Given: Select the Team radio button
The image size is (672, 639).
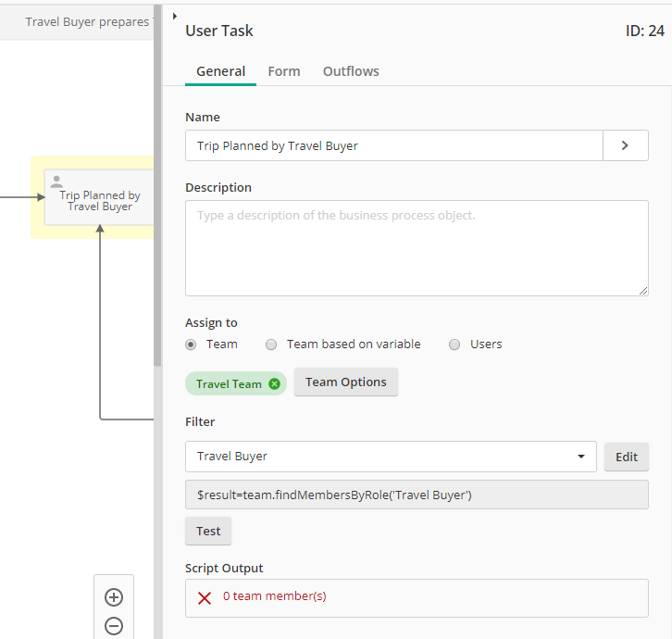Looking at the screenshot, I should click(x=191, y=345).
